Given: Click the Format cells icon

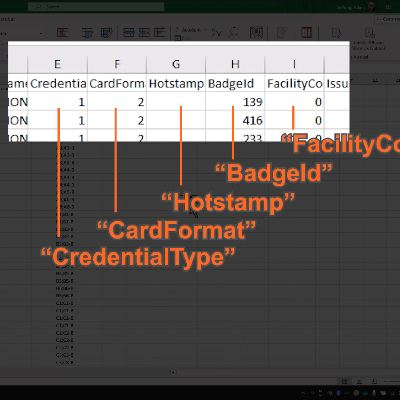Looking at the screenshot, I should pyautogui.click(x=160, y=32).
